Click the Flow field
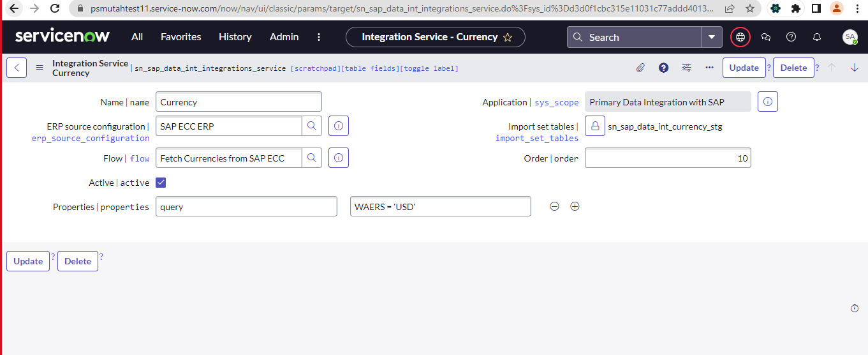 click(229, 158)
